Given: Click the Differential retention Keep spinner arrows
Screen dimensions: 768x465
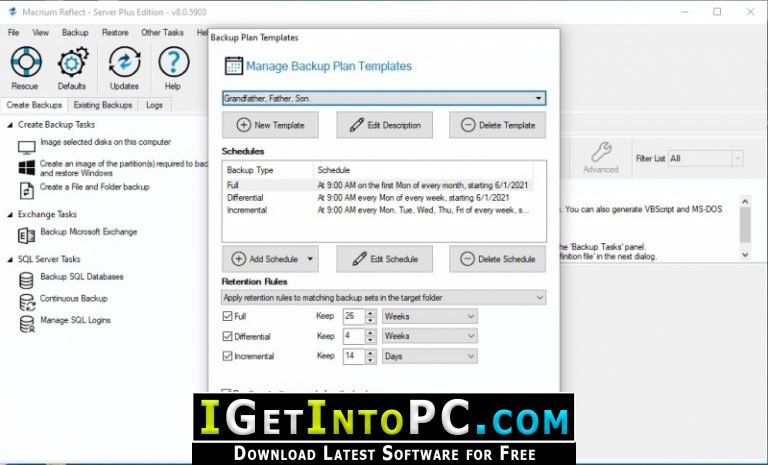Looking at the screenshot, I should [x=371, y=336].
